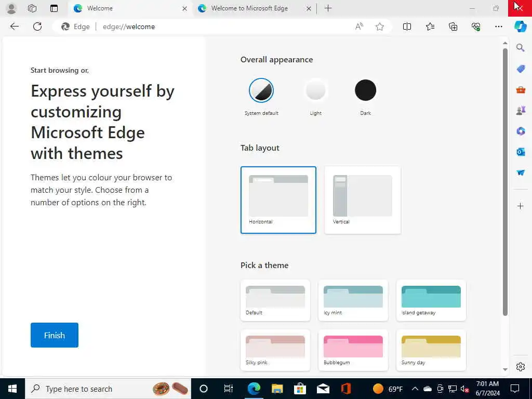Open Mail app from taskbar
532x399 pixels.
point(323,389)
